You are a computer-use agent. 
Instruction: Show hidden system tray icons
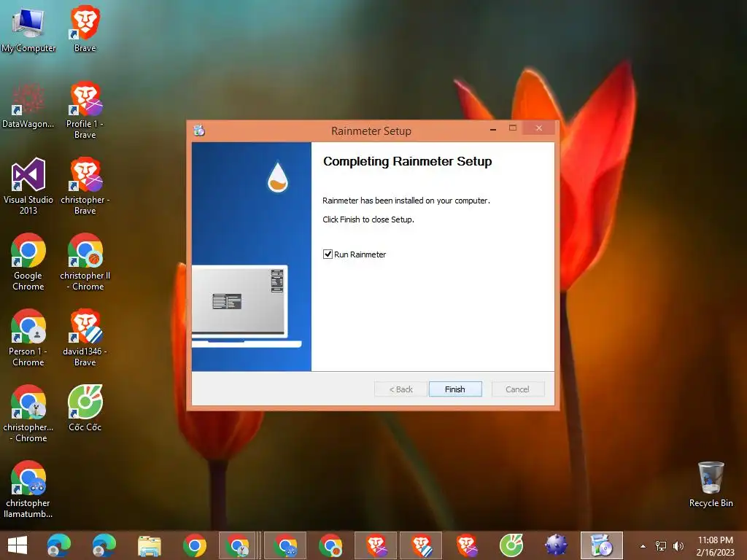(x=643, y=546)
